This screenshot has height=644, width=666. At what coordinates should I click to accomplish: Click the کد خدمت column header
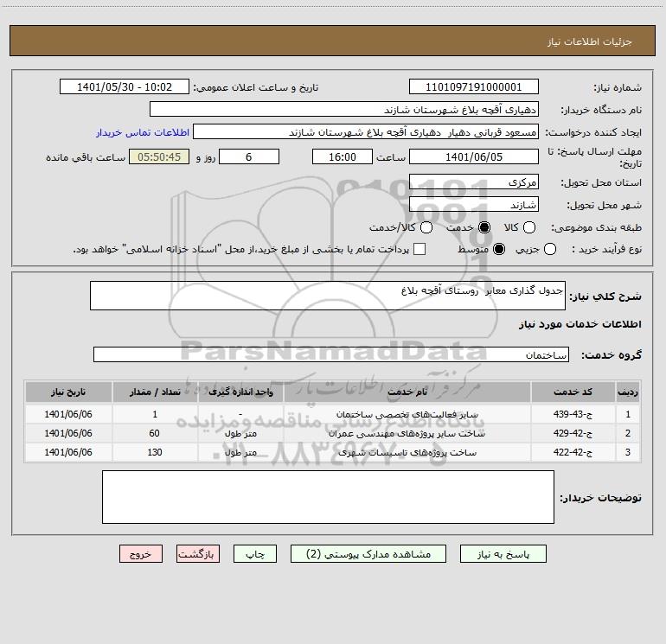[573, 392]
